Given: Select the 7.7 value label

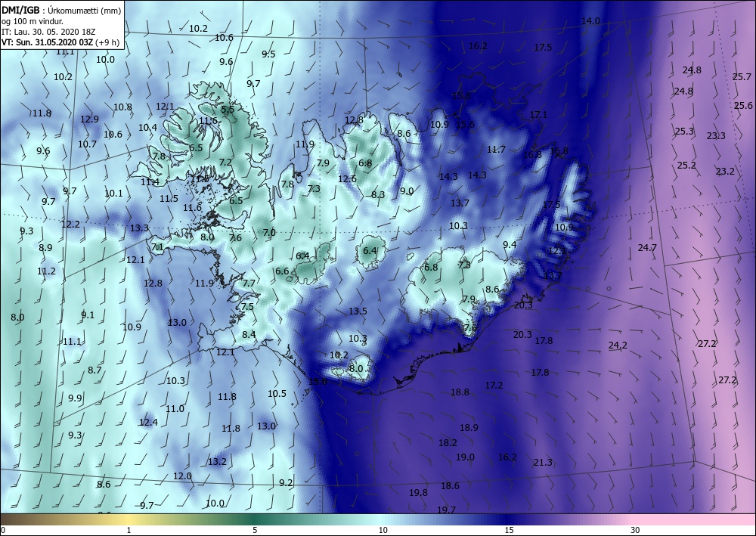Looking at the screenshot, I should pos(249,283).
